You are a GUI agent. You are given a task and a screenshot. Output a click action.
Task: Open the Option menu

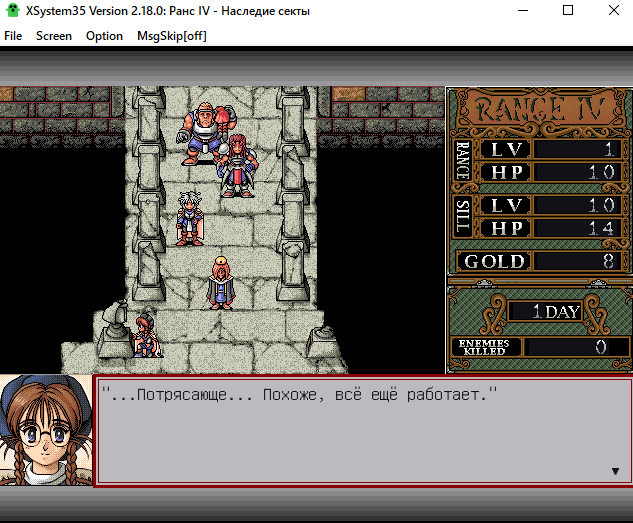pos(104,36)
